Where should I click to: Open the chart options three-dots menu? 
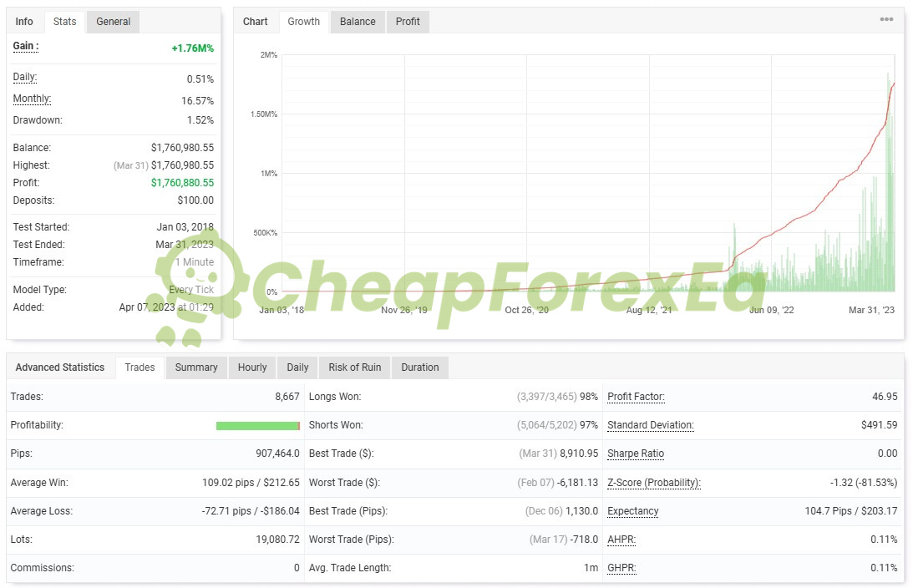click(886, 19)
